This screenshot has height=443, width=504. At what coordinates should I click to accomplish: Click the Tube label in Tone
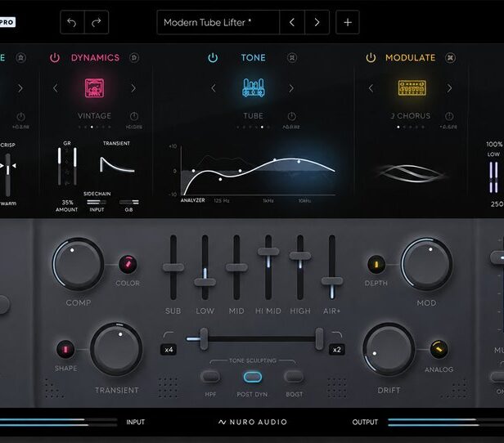[x=254, y=116]
